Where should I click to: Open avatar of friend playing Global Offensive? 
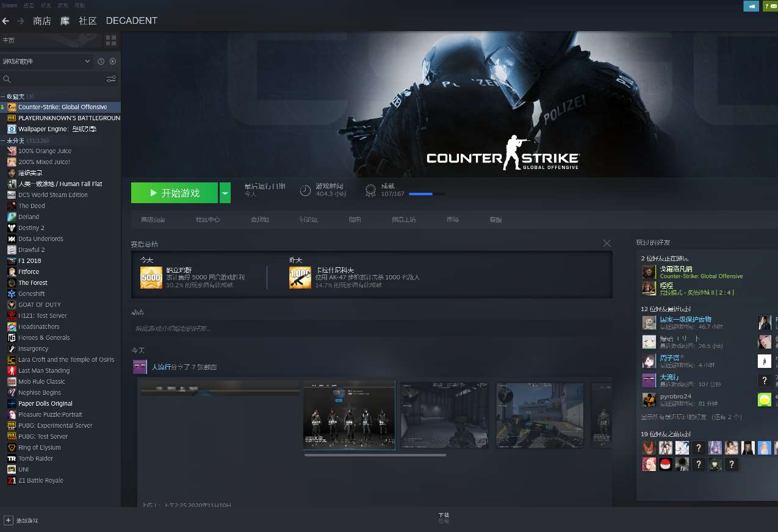pyautogui.click(x=649, y=272)
